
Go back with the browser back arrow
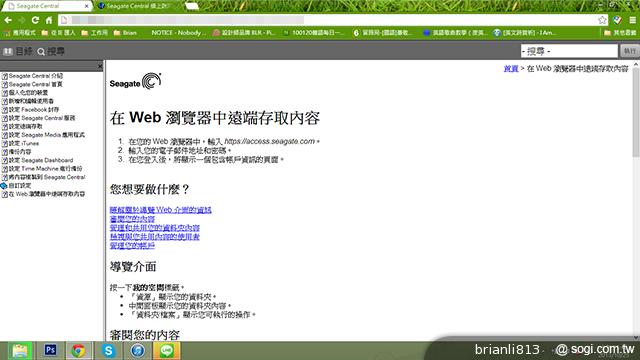pyautogui.click(x=8, y=20)
